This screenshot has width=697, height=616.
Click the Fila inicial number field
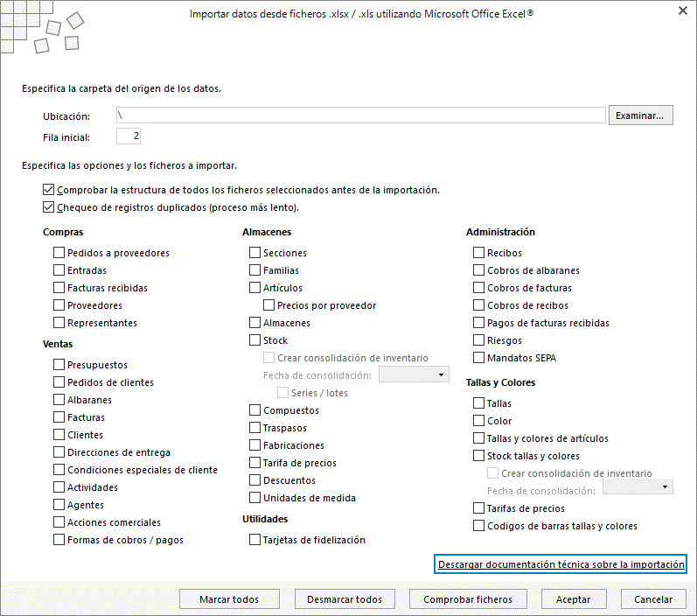pos(129,136)
